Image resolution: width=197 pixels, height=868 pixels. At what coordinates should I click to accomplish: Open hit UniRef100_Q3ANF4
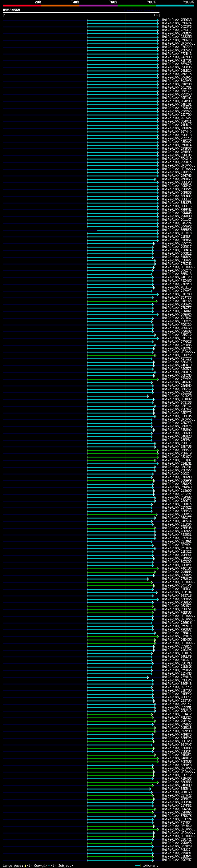[177, 250]
